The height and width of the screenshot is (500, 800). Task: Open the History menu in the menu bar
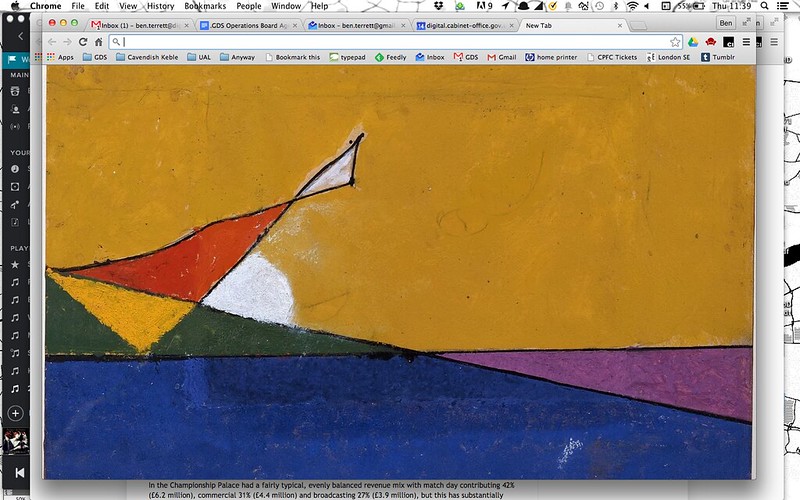point(160,6)
